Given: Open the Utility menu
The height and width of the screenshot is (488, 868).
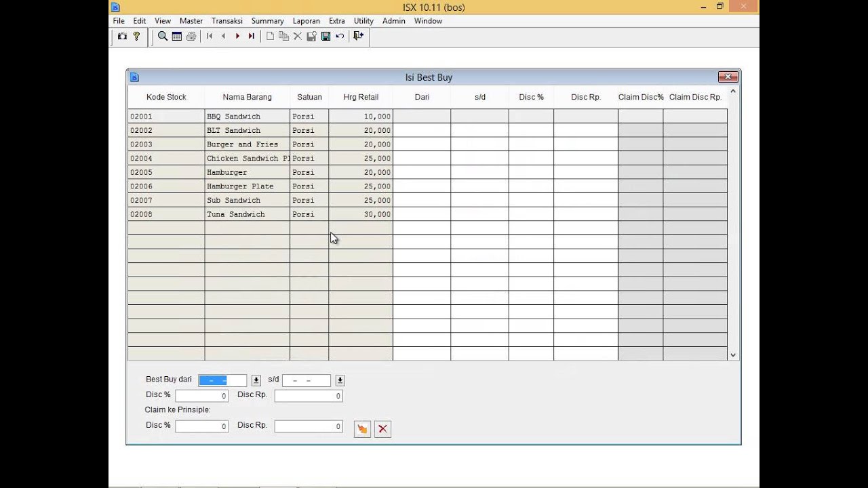Looking at the screenshot, I should (x=363, y=21).
